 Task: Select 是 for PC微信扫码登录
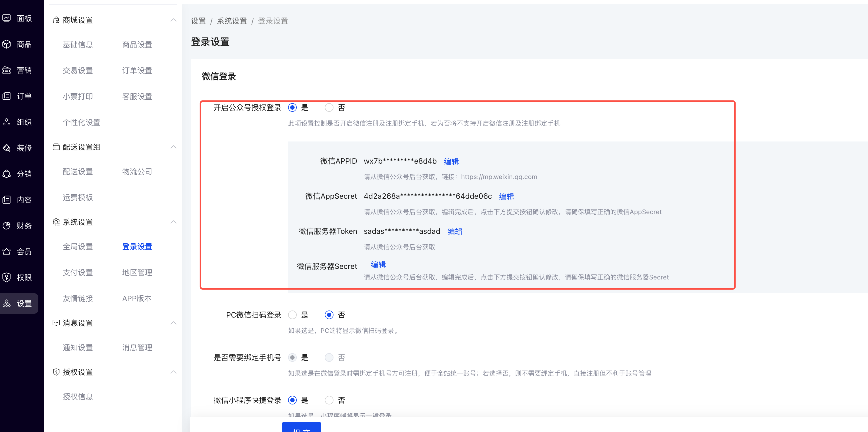pos(292,315)
